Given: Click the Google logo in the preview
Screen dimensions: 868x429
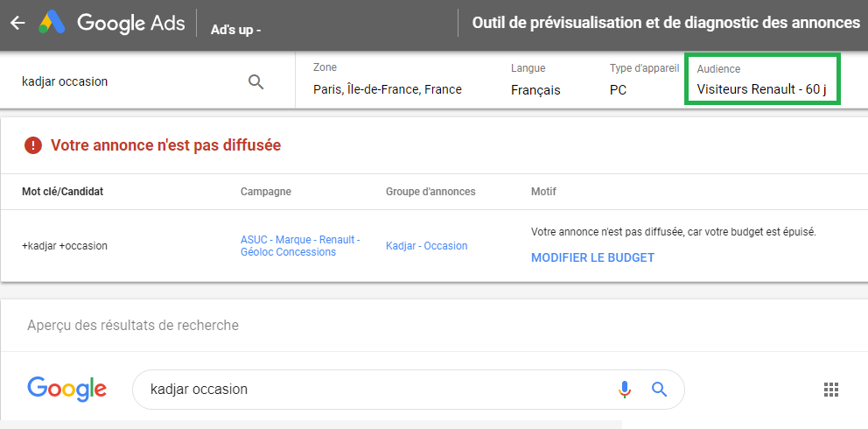Looking at the screenshot, I should 66,389.
